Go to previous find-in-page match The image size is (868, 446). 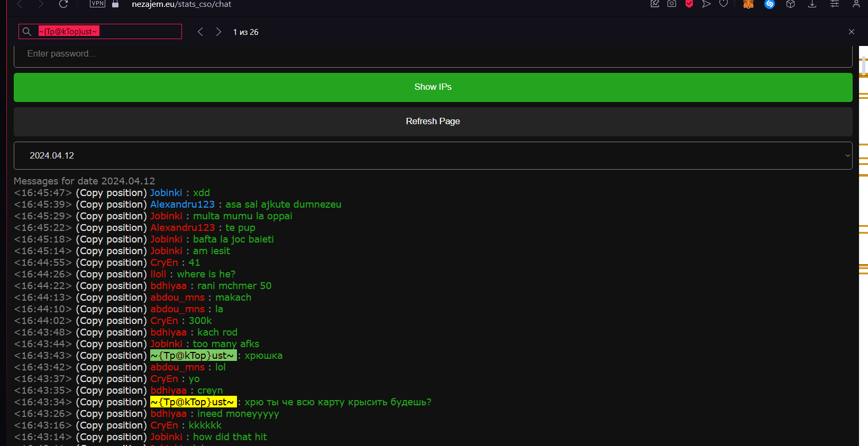point(200,32)
